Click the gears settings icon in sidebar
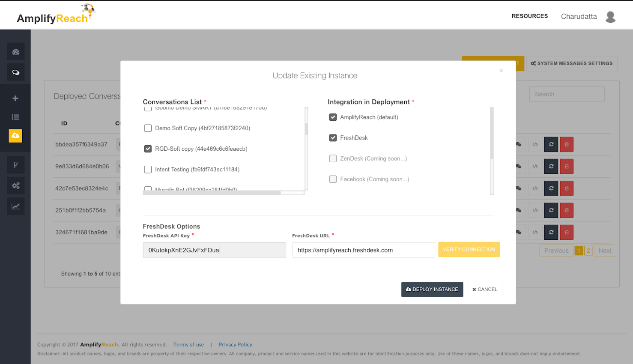Image resolution: width=633 pixels, height=364 pixels. 15,185
